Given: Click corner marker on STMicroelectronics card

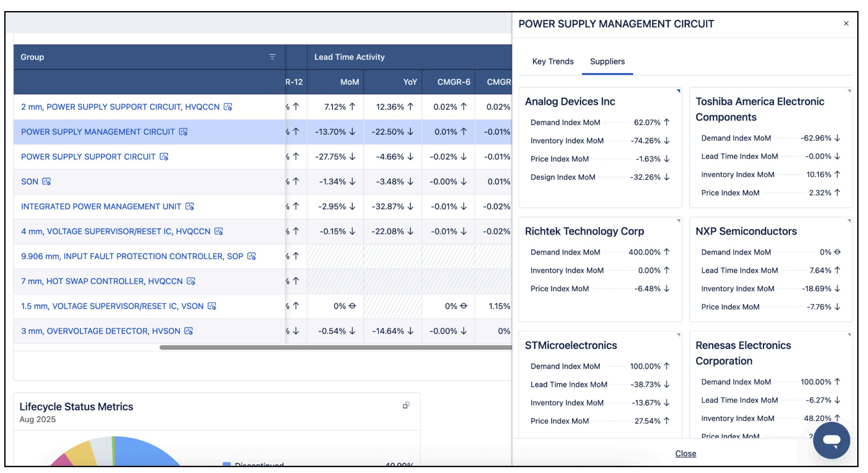Looking at the screenshot, I should click(x=679, y=335).
